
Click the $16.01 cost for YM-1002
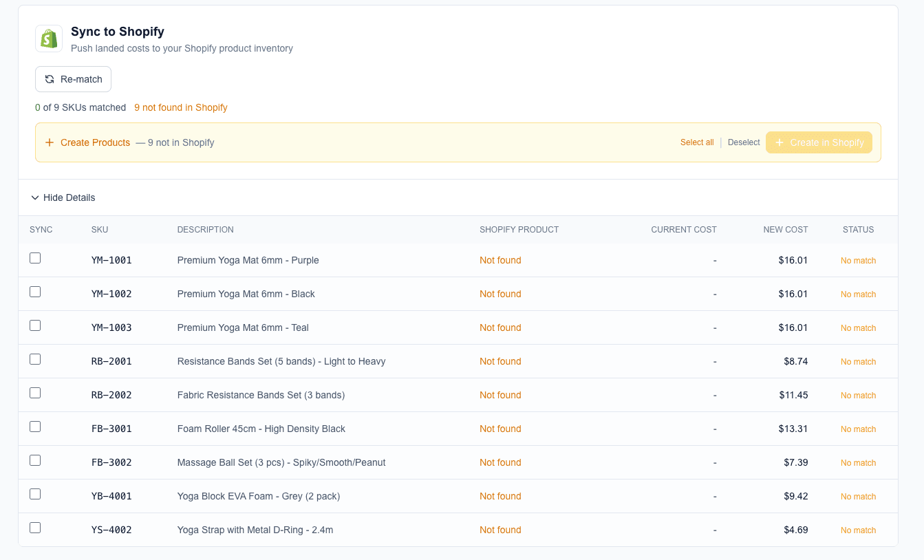point(793,294)
